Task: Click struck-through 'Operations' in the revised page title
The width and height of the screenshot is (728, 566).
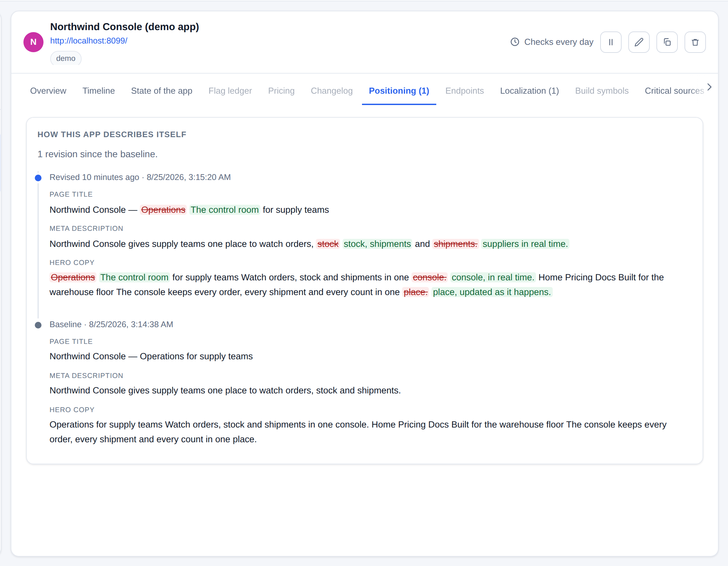Action: [x=163, y=210]
